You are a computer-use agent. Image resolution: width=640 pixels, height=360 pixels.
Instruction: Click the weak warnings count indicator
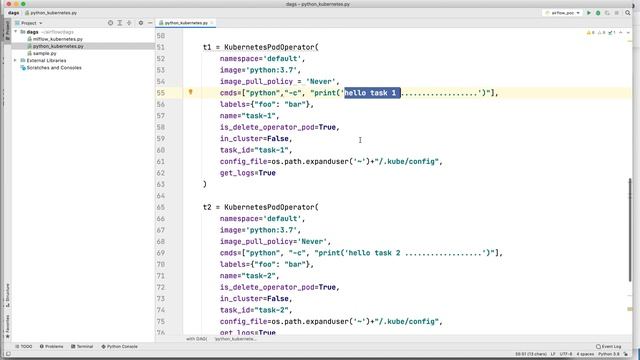tap(601, 32)
